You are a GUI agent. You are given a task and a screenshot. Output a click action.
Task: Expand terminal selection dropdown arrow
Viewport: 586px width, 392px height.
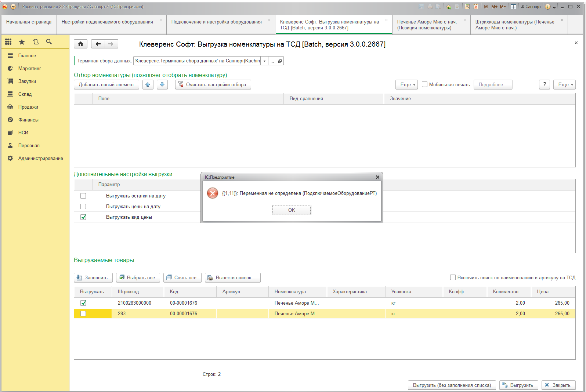pos(264,61)
